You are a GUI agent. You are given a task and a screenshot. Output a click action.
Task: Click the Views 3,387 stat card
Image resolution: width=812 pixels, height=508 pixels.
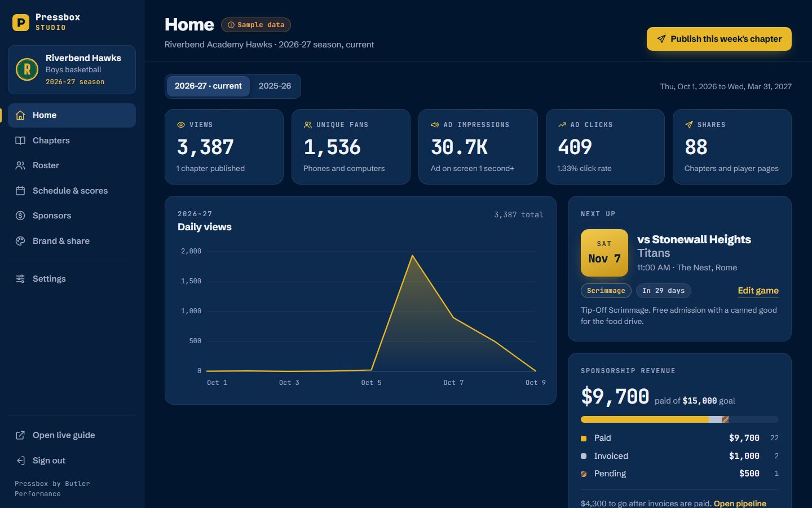pos(224,147)
